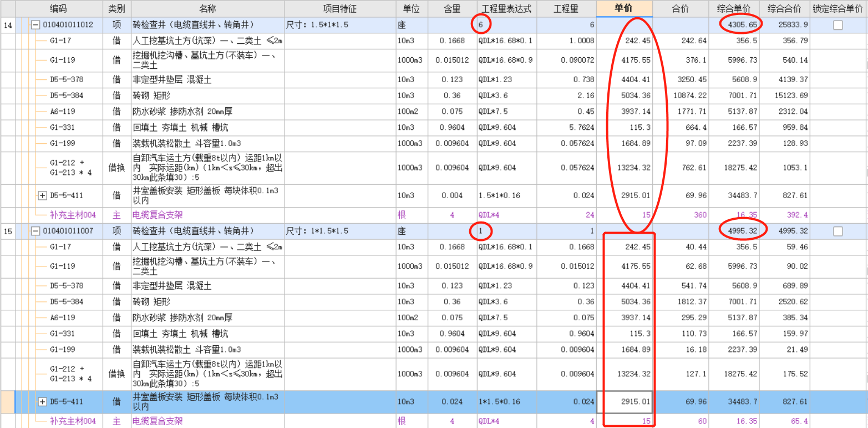Expand D5-5-411 under item 14
This screenshot has height=428, width=868.
[x=43, y=195]
